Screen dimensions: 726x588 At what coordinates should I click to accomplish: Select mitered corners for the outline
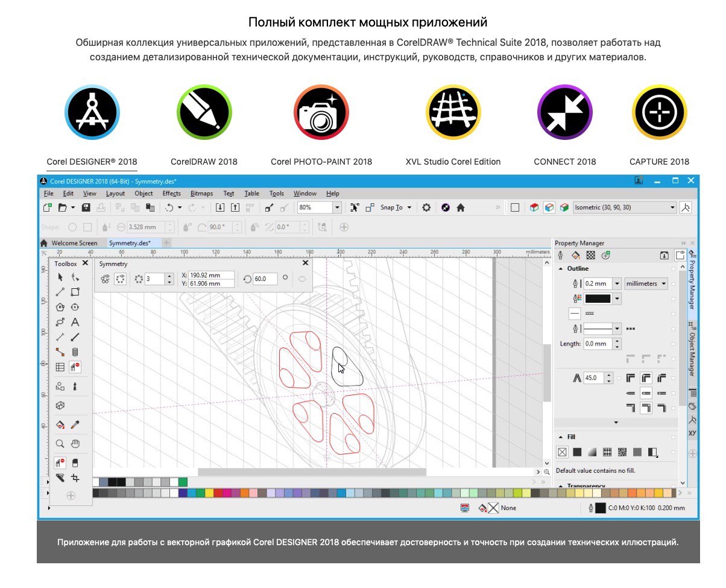pos(631,378)
